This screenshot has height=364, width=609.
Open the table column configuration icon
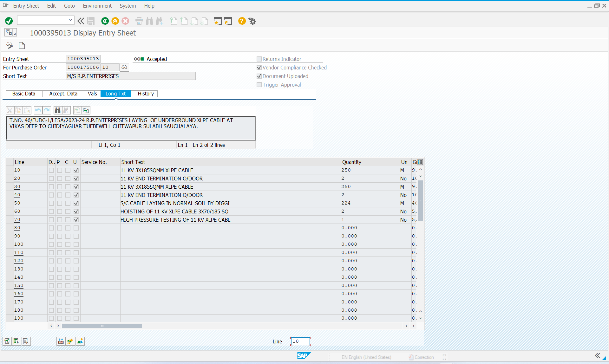pyautogui.click(x=420, y=162)
